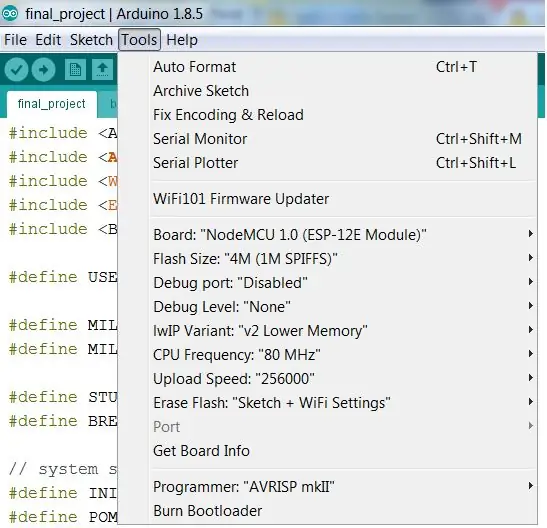
Task: Click the New sketch toolbar icon
Action: [75, 69]
